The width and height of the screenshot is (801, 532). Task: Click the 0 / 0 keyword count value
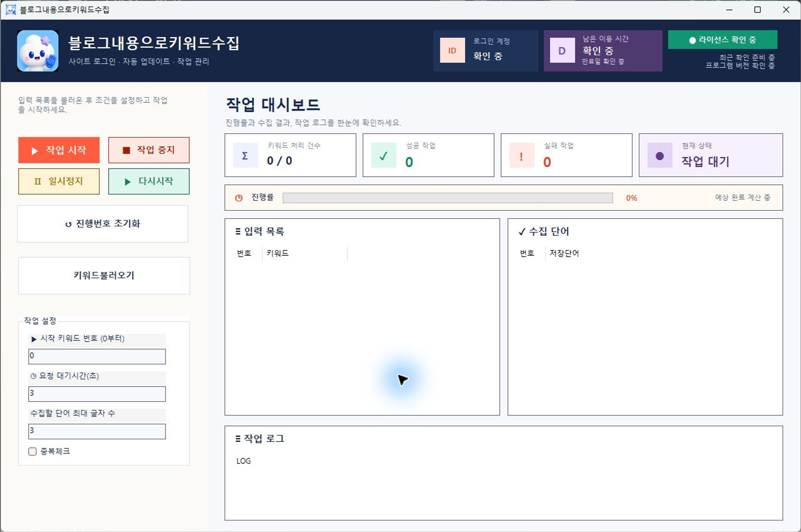click(279, 161)
